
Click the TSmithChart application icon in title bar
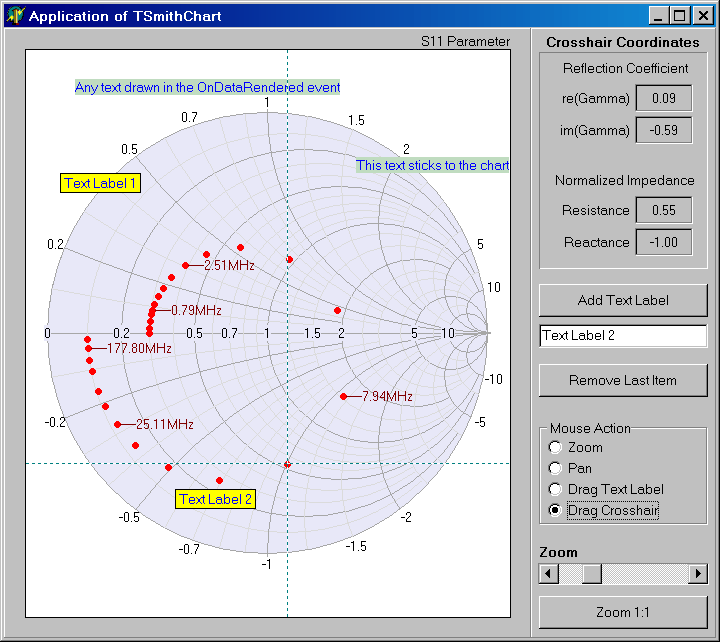click(x=15, y=16)
